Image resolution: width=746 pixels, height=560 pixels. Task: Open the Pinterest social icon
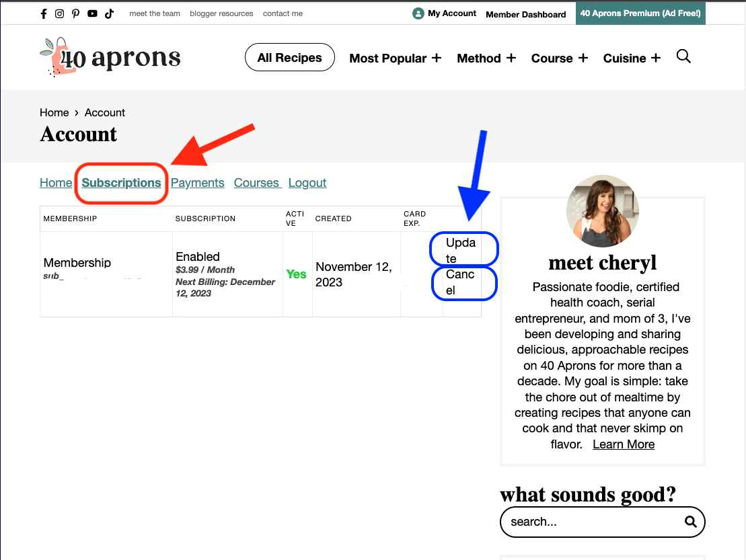pos(75,14)
